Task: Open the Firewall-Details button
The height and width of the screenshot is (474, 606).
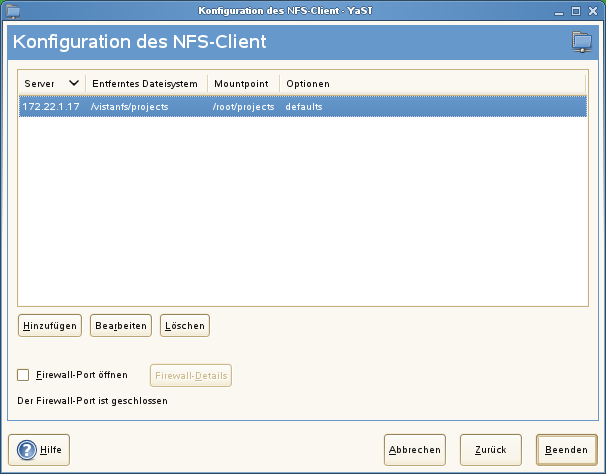Action: [191, 375]
